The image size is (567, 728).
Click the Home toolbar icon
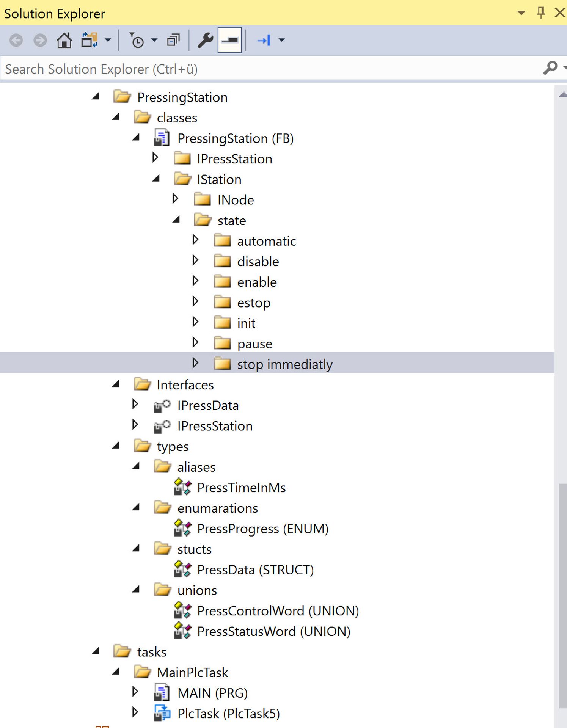(x=64, y=40)
